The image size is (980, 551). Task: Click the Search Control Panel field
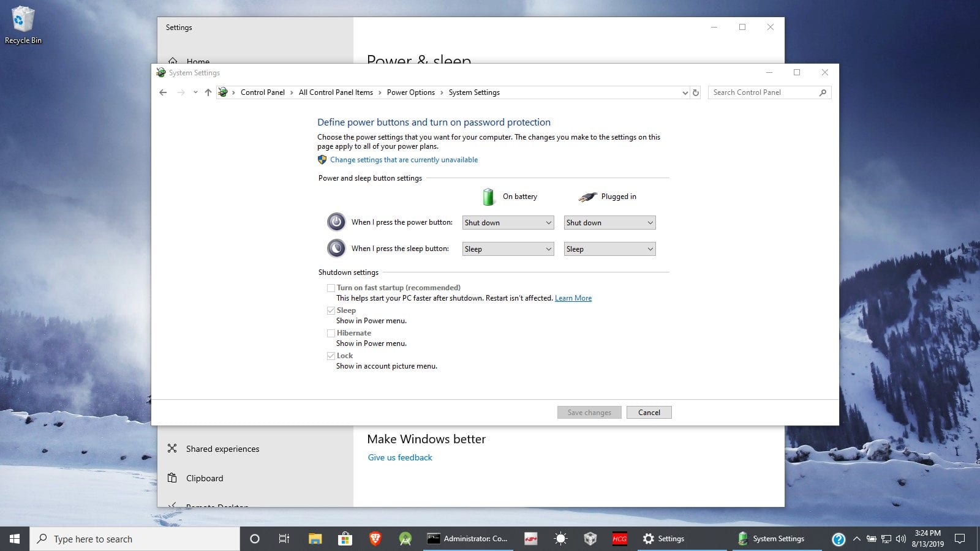tap(764, 92)
